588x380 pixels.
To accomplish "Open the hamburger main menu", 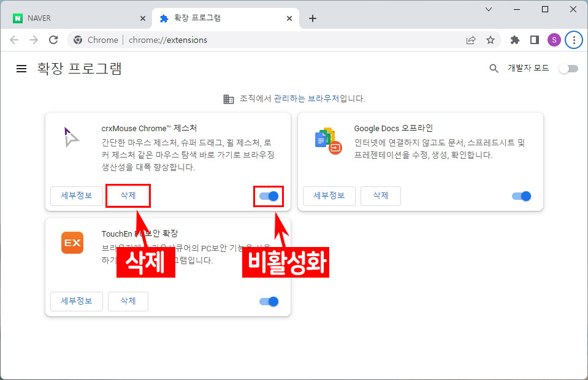I will [x=21, y=69].
